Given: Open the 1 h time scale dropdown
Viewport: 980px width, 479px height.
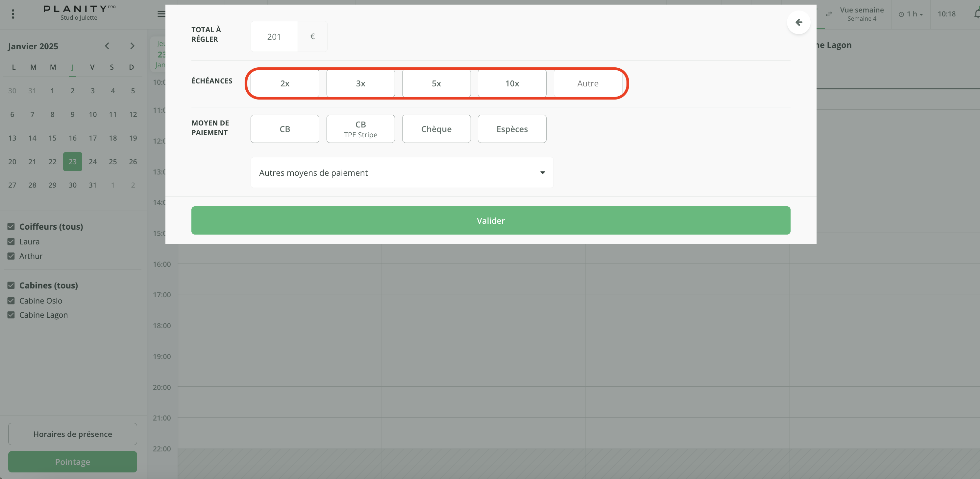Looking at the screenshot, I should 911,14.
